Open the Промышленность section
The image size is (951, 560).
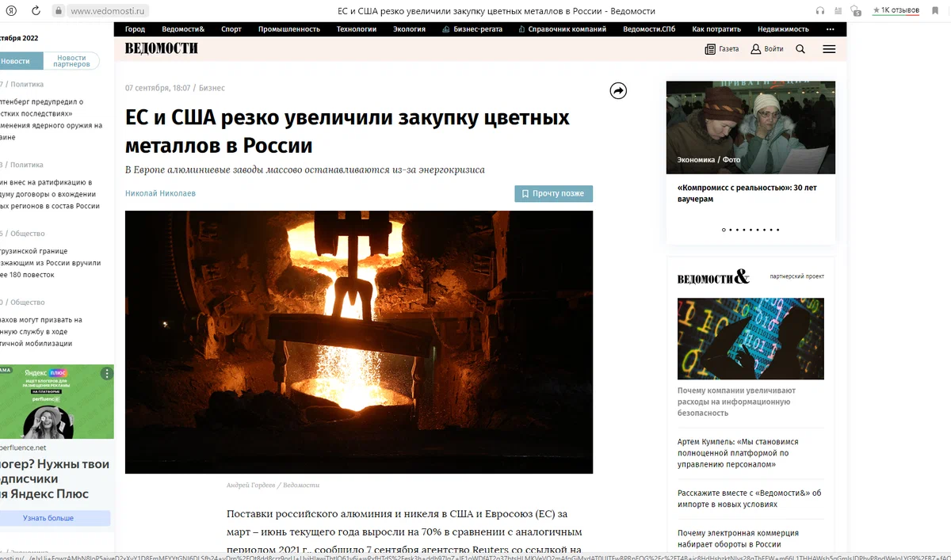click(289, 29)
